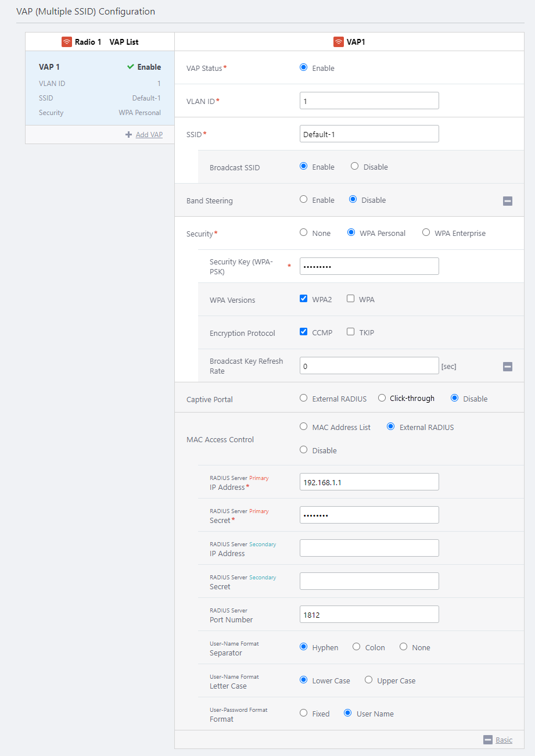Screen dimensions: 535x756
Task: Click the minus icon next to Basic
Action: 488,740
